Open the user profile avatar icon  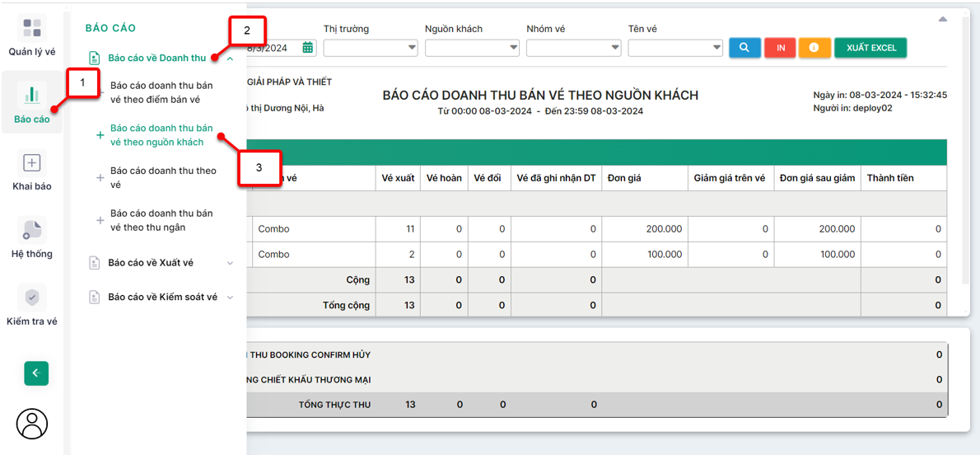point(32,425)
